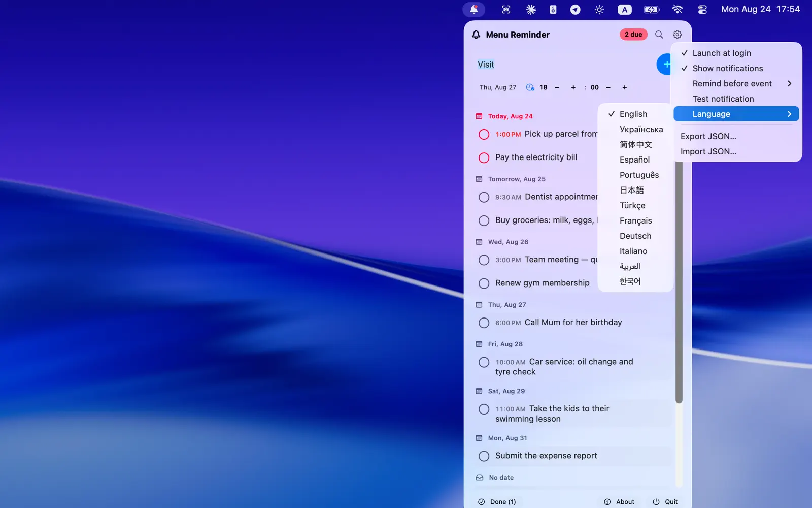Click the Menu Reminder bell in menu bar

pyautogui.click(x=473, y=9)
